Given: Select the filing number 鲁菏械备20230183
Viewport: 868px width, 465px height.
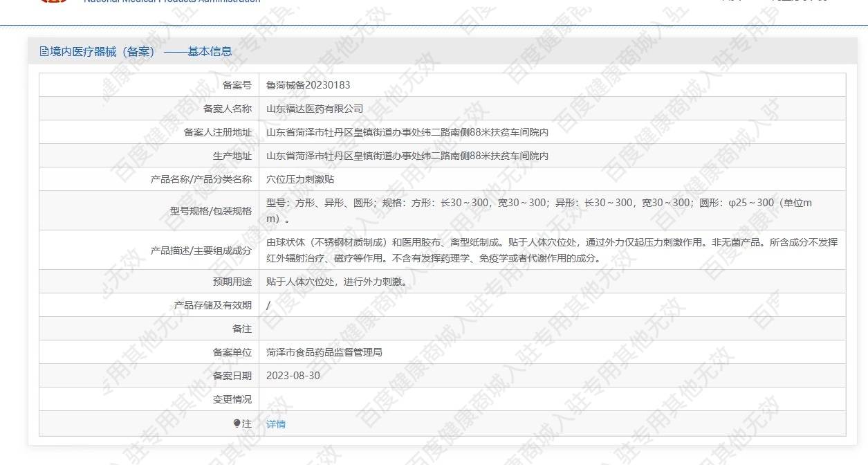Looking at the screenshot, I should coord(308,85).
